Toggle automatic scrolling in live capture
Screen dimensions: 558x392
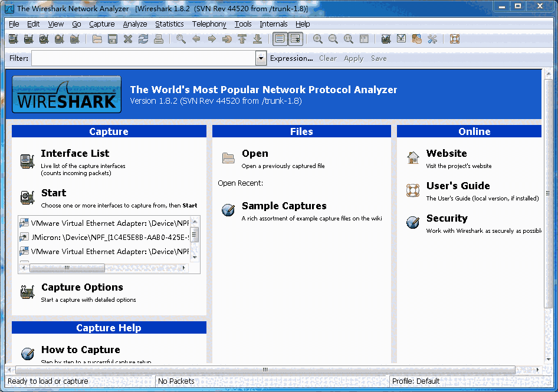pyautogui.click(x=295, y=39)
